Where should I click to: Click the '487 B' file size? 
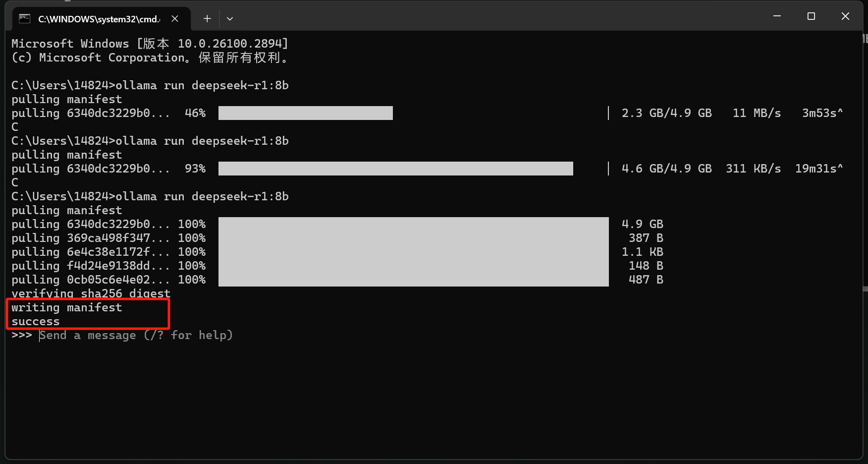(x=646, y=280)
